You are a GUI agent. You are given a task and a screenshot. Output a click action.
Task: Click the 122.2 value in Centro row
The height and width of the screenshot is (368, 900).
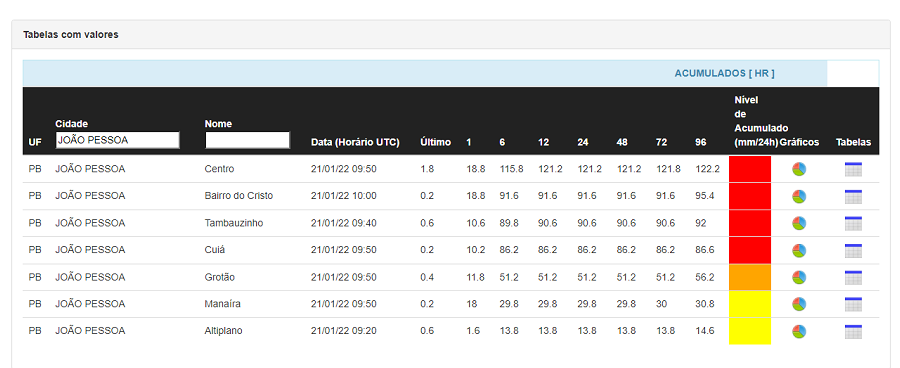tap(707, 169)
